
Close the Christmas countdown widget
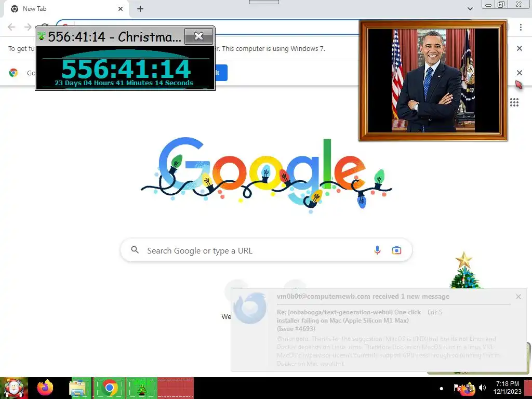coord(199,36)
